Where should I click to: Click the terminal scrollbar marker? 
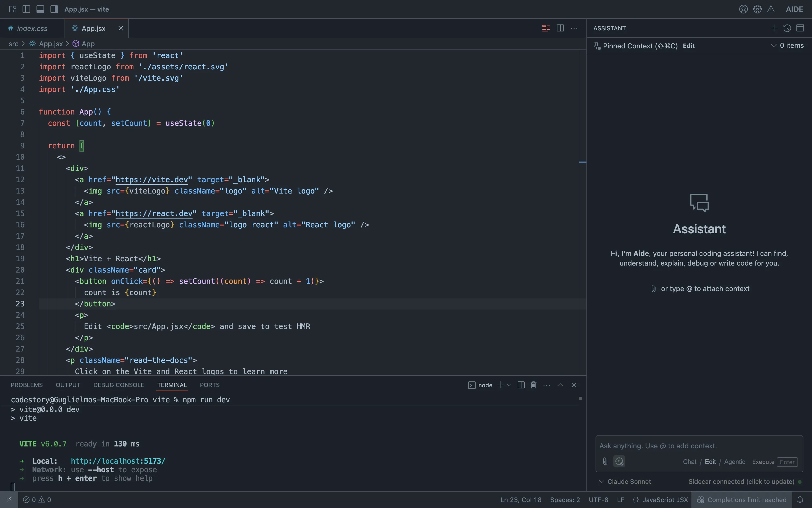coord(581,398)
